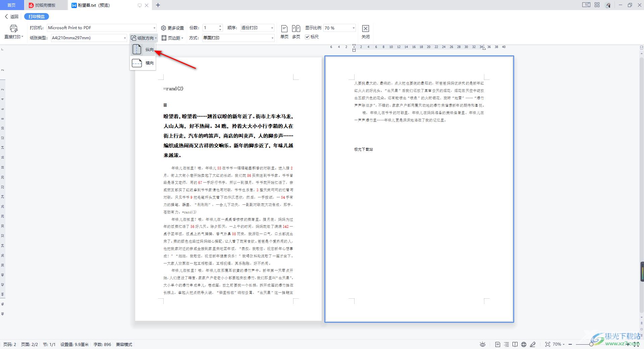Open the apps grid icon in title bar
The width and height of the screenshot is (644, 349).
[x=597, y=5]
